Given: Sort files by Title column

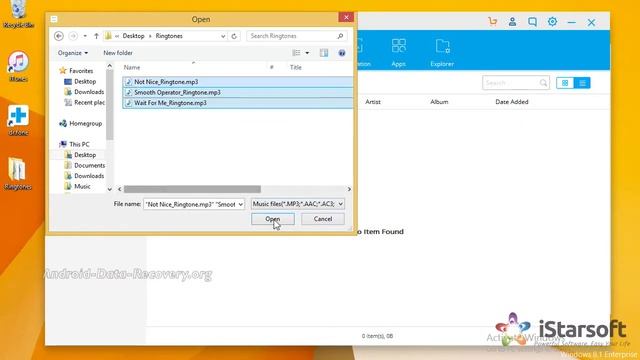Looking at the screenshot, I should pyautogui.click(x=296, y=67).
